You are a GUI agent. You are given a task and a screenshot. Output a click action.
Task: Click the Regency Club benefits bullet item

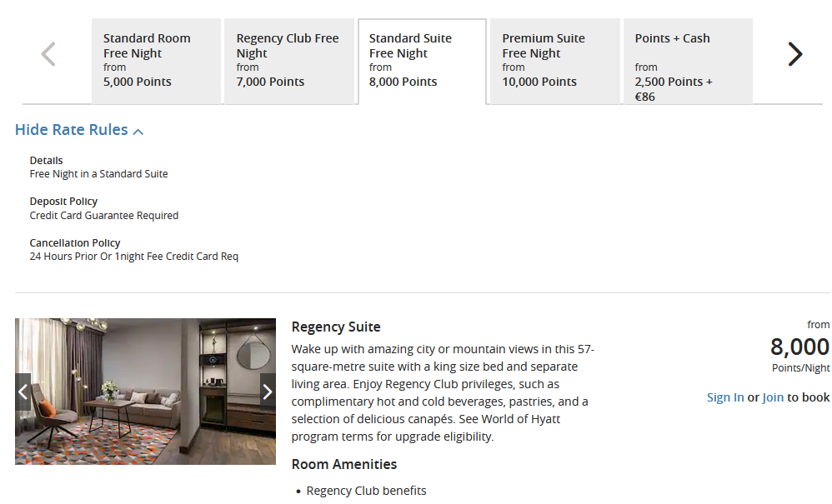pos(366,491)
